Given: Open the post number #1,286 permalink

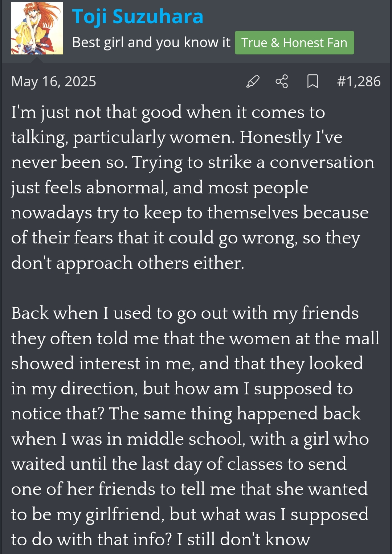Looking at the screenshot, I should [359, 81].
